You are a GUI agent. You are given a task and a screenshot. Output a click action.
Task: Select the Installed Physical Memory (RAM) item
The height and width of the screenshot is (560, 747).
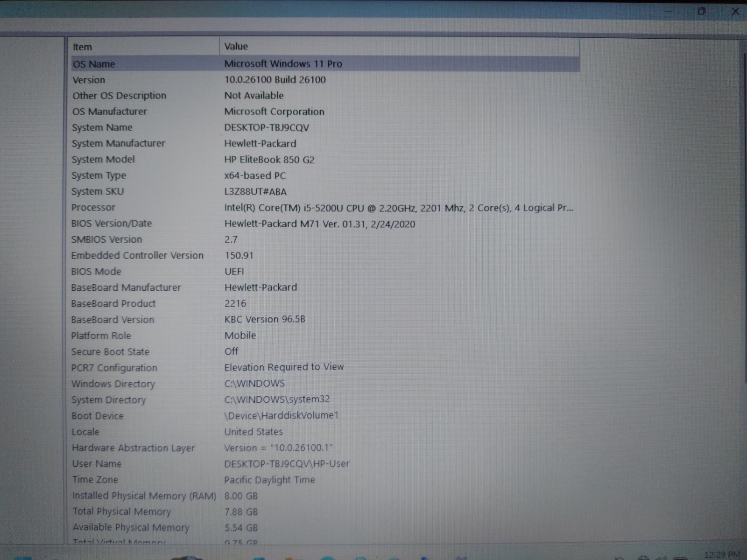click(144, 496)
